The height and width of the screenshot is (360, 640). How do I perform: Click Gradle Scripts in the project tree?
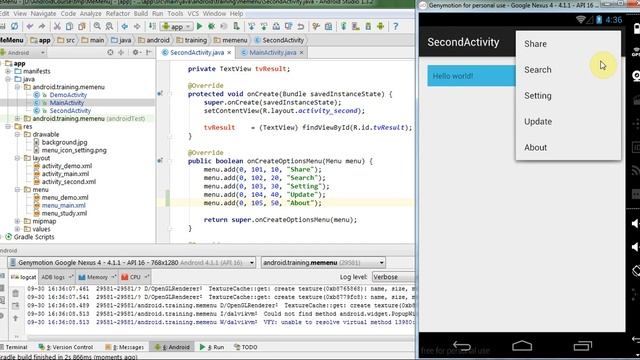click(x=33, y=237)
